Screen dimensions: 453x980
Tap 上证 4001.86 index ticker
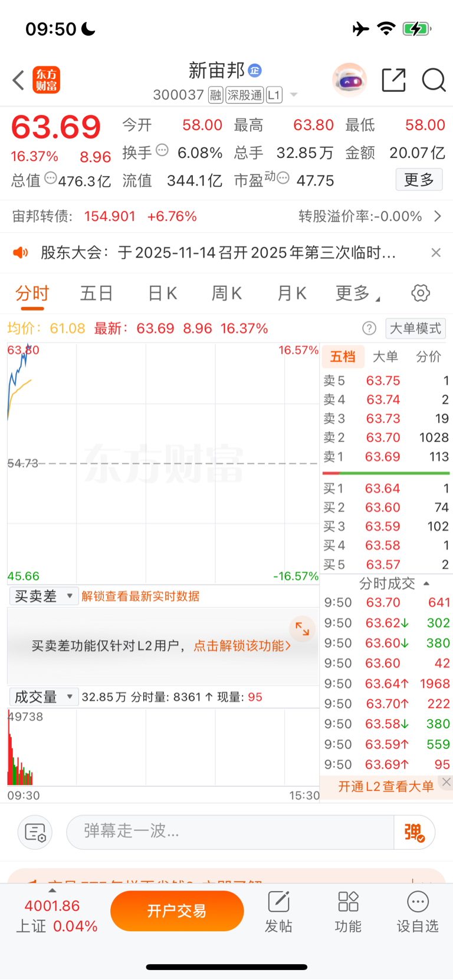pyautogui.click(x=57, y=916)
